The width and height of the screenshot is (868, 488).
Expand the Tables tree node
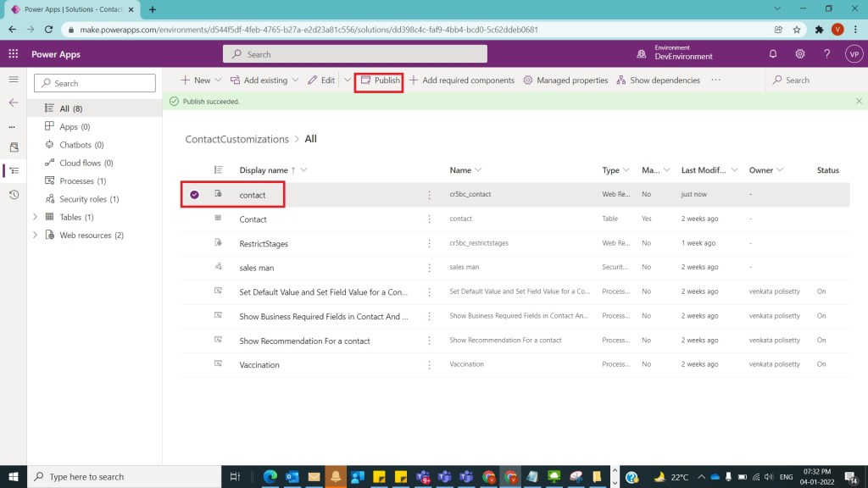[36, 217]
